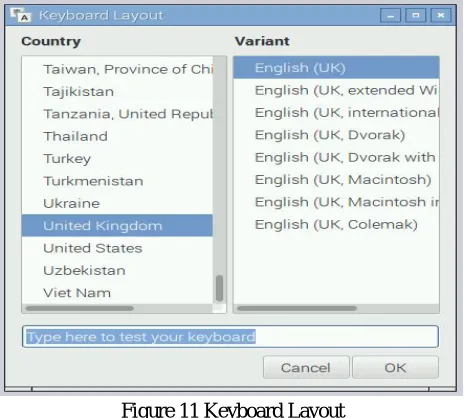Click the Country list horizontal scrollbar

[x=80, y=308]
